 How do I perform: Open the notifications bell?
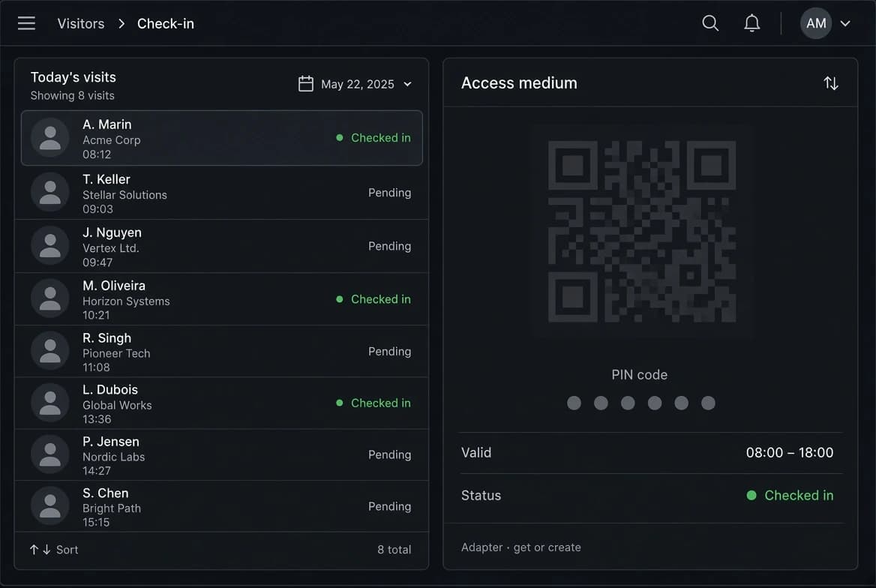[752, 23]
